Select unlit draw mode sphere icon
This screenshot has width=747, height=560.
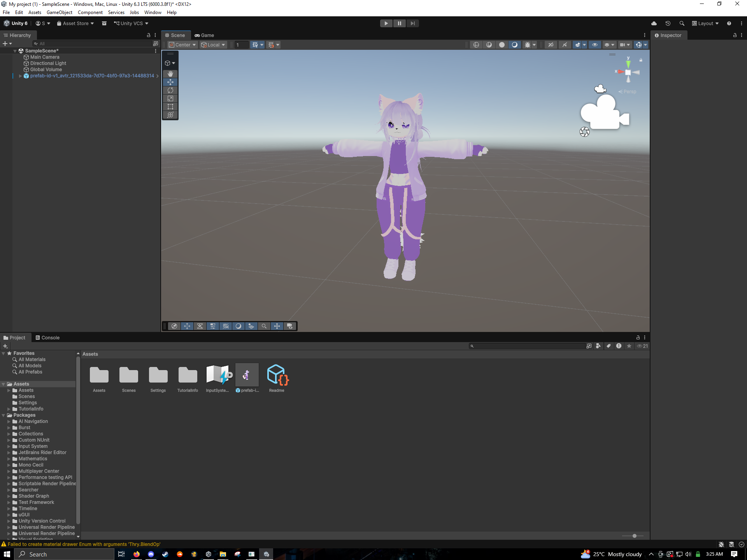point(502,45)
